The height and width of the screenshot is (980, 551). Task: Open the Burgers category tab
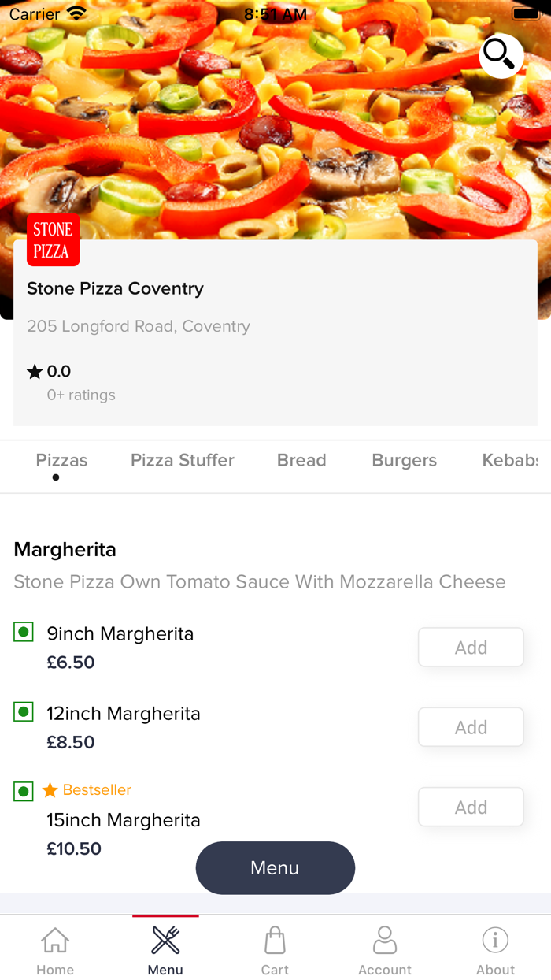click(404, 460)
